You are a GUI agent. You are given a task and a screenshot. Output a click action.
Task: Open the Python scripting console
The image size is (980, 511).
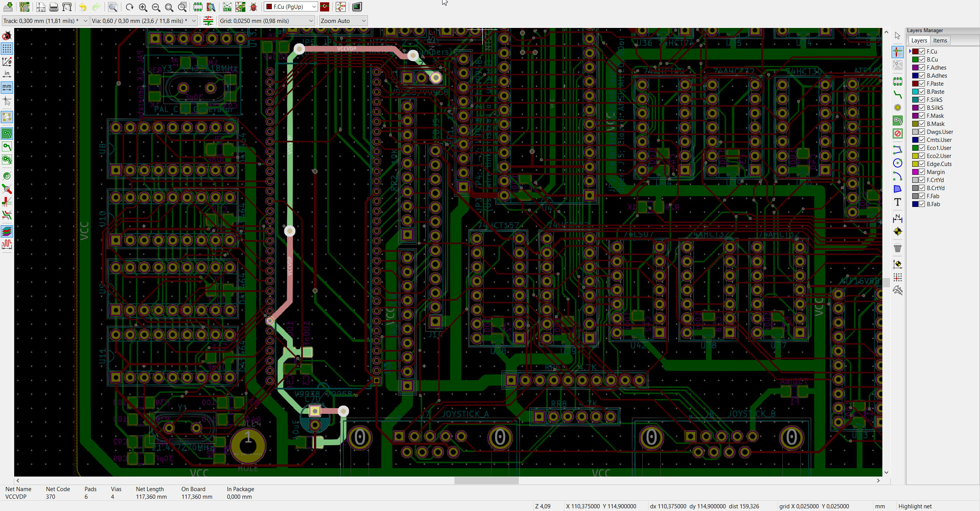point(357,7)
